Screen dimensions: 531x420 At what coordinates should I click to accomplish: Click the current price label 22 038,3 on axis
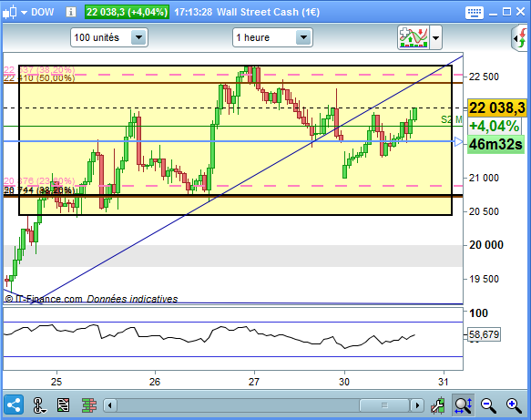496,108
